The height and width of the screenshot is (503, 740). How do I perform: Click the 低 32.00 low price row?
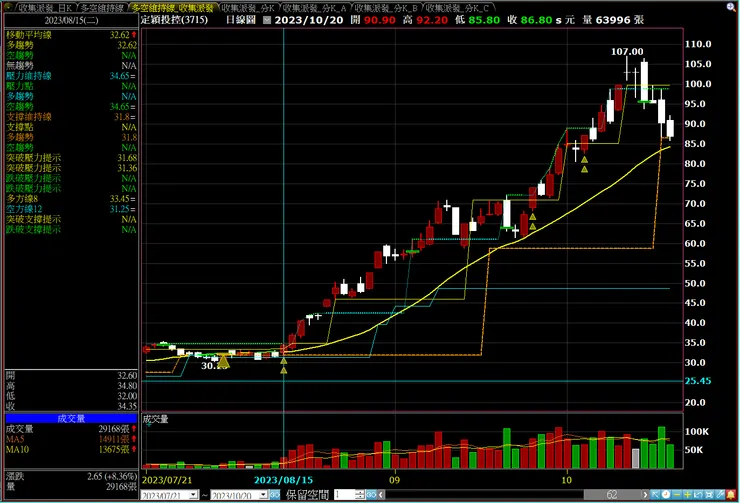[71, 396]
